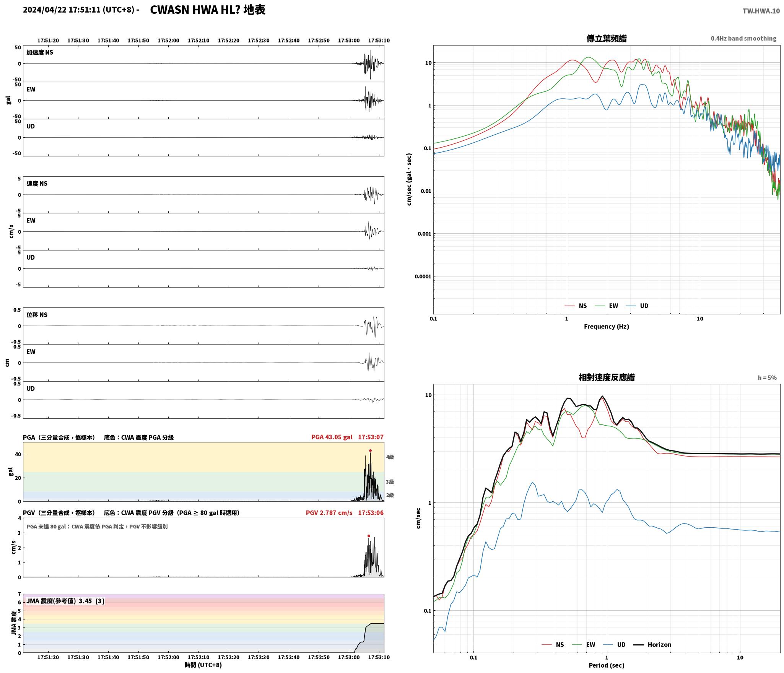Screen dimensions: 784x673
Task: Click the TW.HWA.10 station code label
Action: (x=761, y=11)
